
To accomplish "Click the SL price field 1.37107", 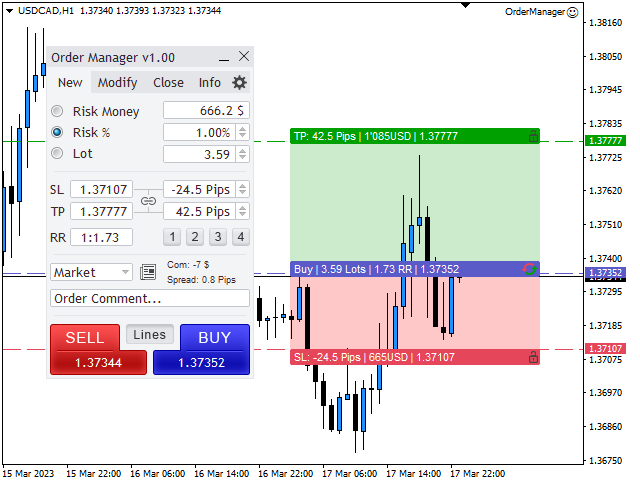I will coord(102,189).
